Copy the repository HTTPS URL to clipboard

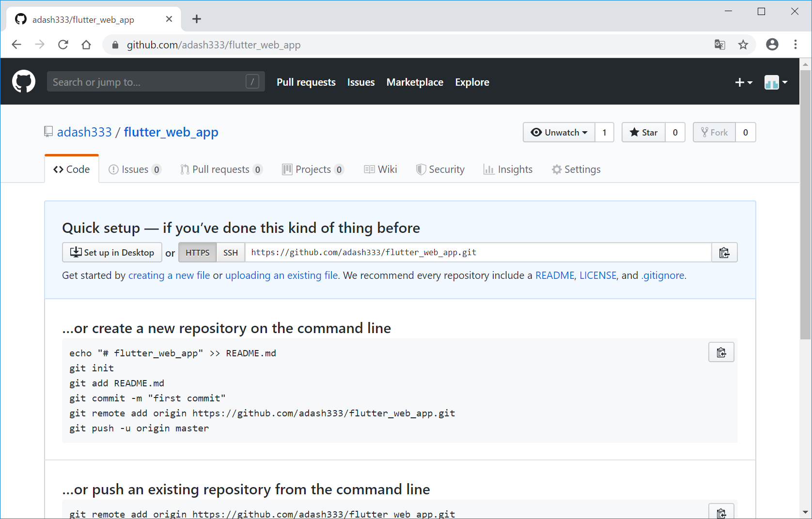724,253
